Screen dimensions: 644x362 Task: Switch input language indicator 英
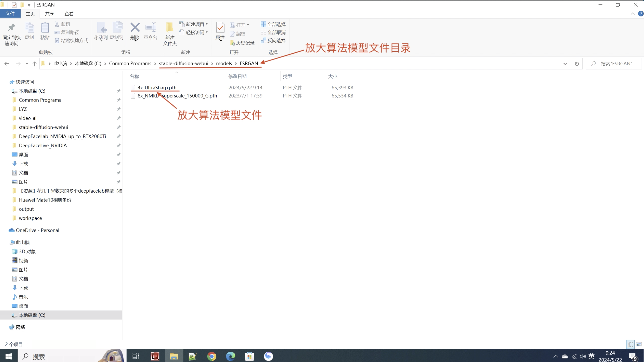591,356
